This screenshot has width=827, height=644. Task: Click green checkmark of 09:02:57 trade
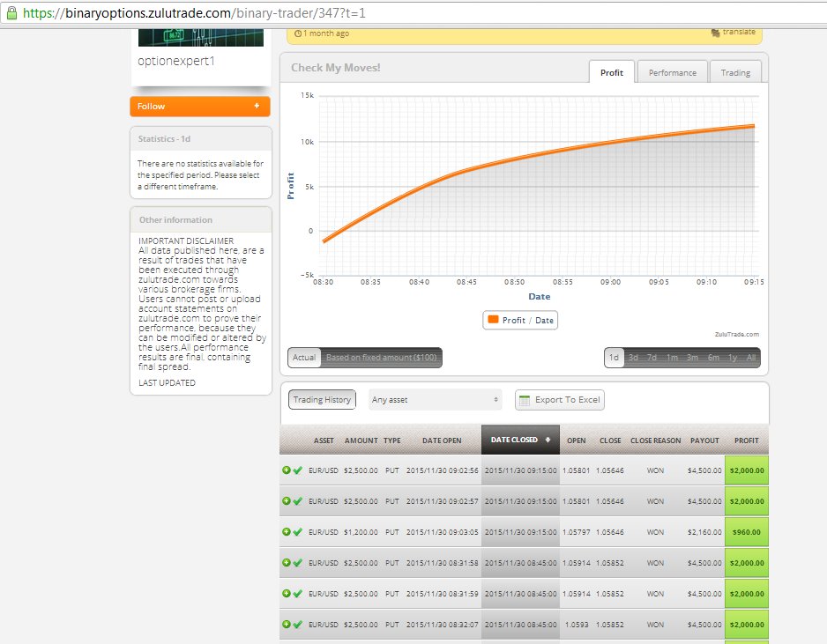[297, 500]
